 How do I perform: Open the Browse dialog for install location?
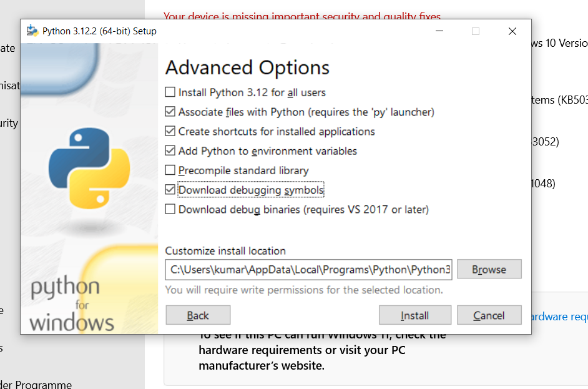tap(489, 269)
